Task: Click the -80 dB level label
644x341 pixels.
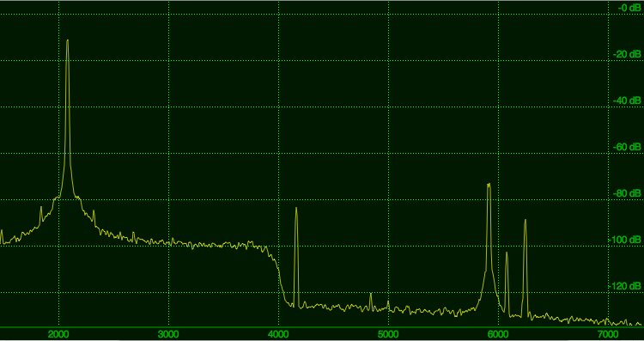Action: pyautogui.click(x=627, y=193)
